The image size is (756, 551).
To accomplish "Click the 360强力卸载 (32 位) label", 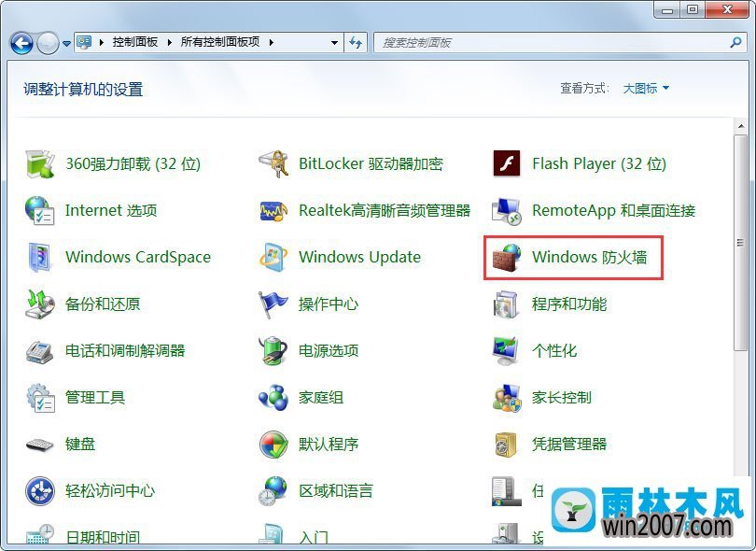I will click(133, 164).
